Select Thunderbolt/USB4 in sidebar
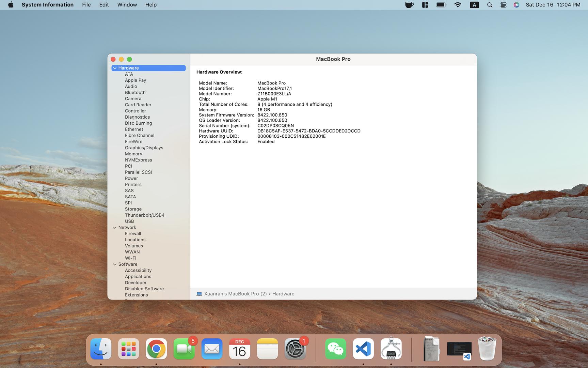 click(145, 215)
